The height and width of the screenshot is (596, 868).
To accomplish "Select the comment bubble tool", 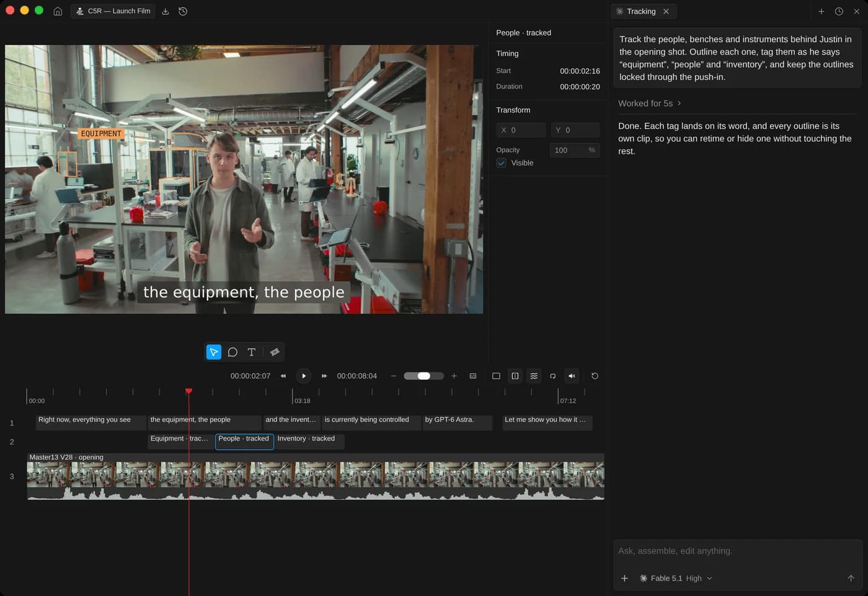I will pos(232,352).
